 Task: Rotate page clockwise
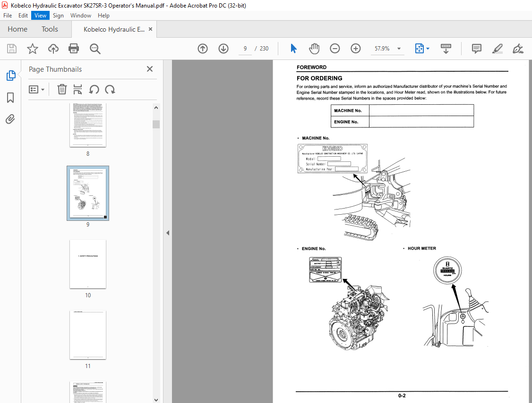pos(110,90)
